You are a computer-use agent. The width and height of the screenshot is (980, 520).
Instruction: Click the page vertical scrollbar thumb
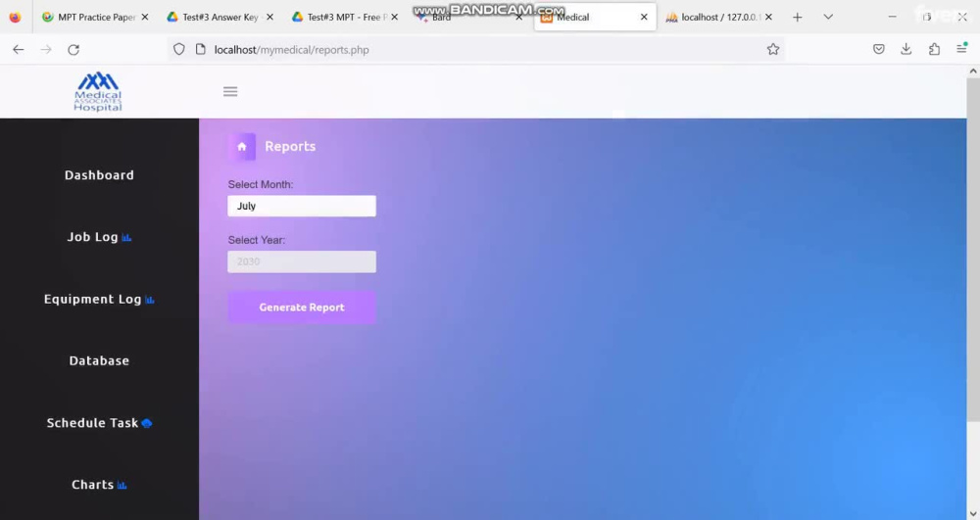(973, 250)
